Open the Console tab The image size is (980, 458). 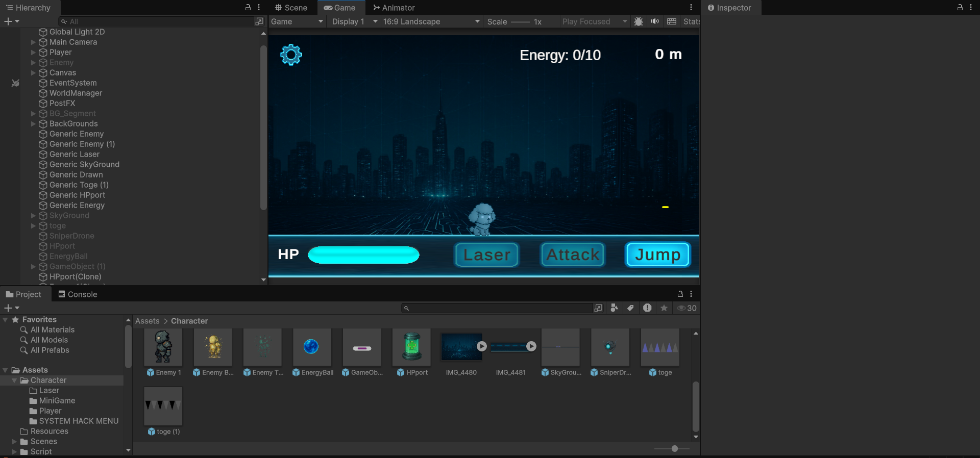pyautogui.click(x=78, y=294)
